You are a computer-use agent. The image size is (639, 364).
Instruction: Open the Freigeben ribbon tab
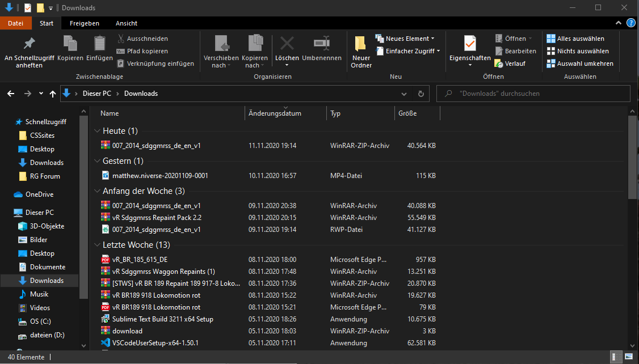tap(84, 23)
